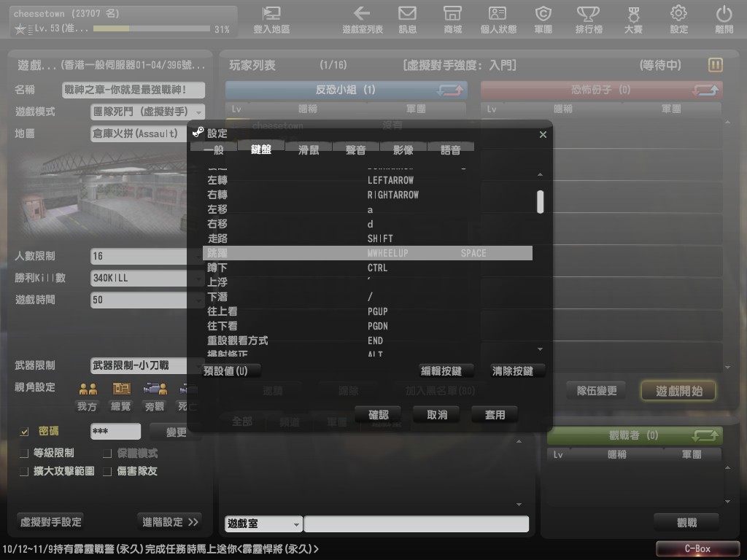Select the 跳躍 MWHEELUP SPACE row
The width and height of the screenshot is (747, 560).
click(368, 253)
